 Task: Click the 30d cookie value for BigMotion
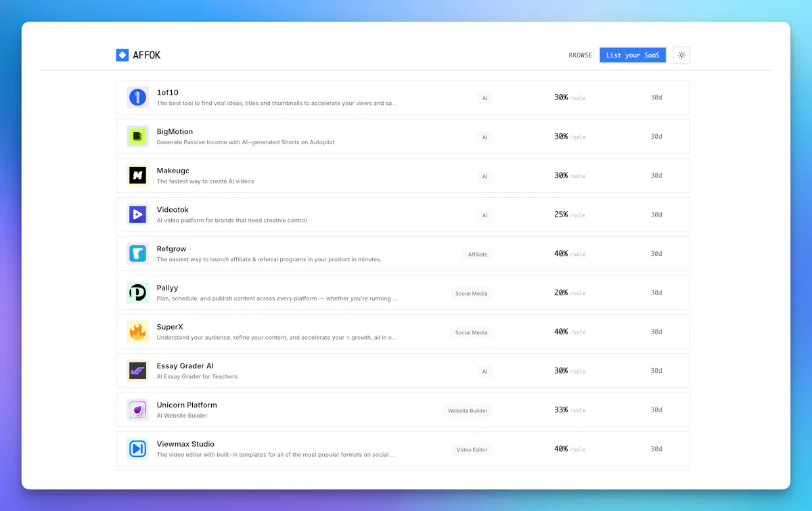(x=656, y=137)
